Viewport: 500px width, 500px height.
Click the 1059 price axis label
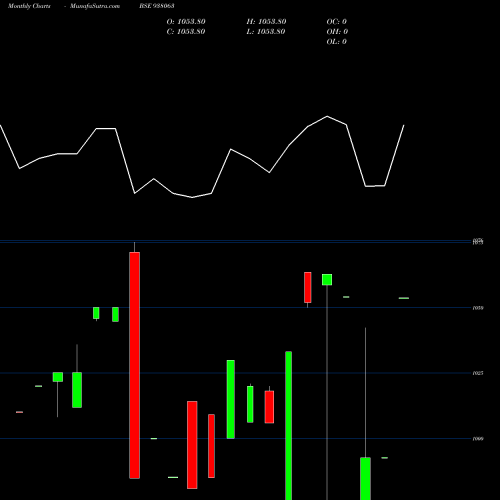pos(478,308)
